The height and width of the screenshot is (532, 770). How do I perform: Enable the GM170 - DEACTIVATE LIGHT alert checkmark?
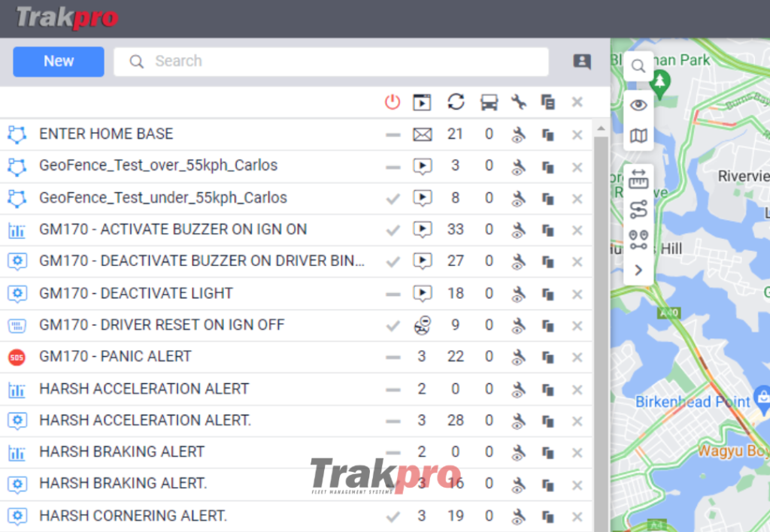point(392,294)
